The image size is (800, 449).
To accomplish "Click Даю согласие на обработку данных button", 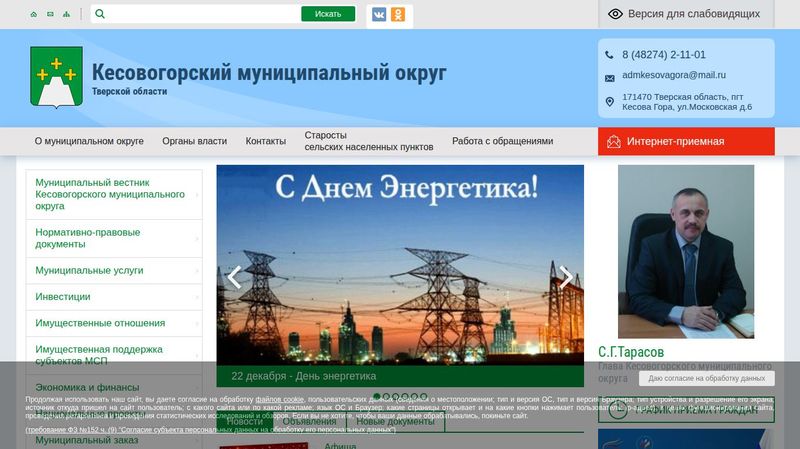I will click(x=706, y=379).
